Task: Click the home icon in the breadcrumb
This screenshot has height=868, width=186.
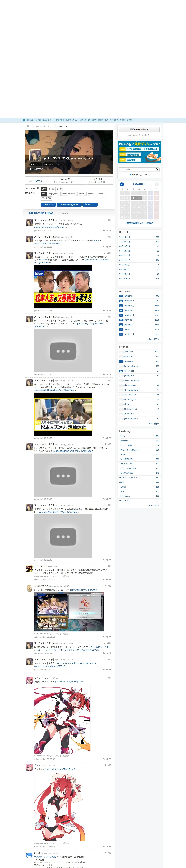Action: point(28,126)
